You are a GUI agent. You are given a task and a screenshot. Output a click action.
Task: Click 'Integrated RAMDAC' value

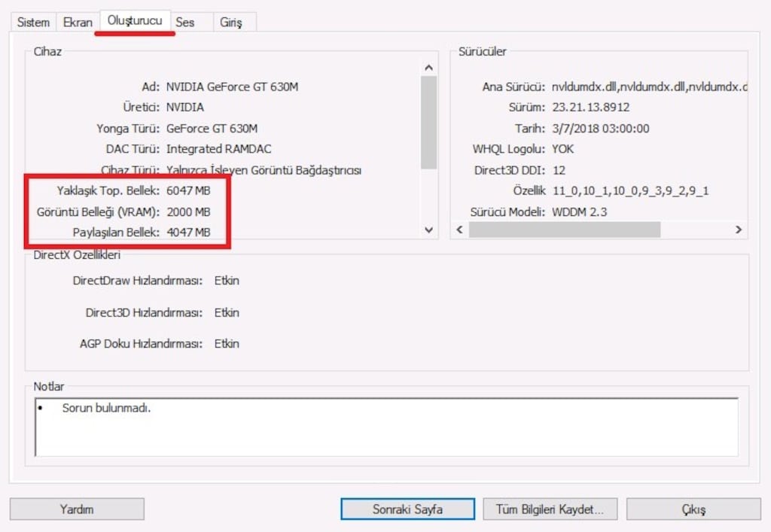(219, 149)
